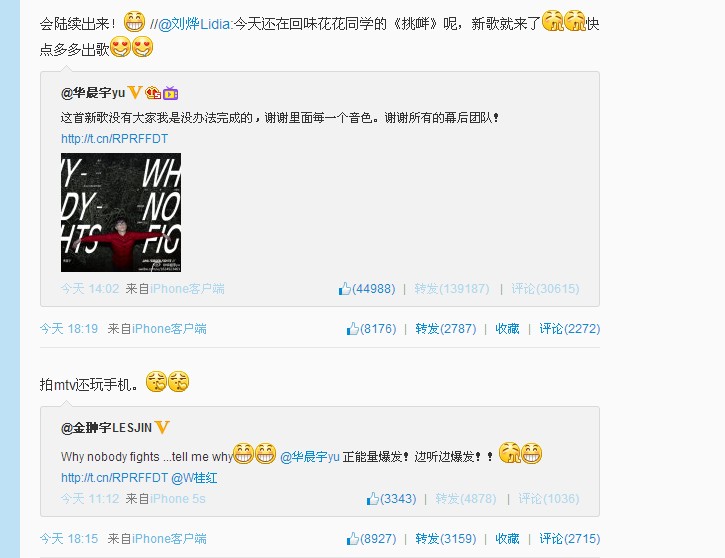Open comments 评论(2715) on the mtv post
The width and height of the screenshot is (725, 558).
pyautogui.click(x=570, y=539)
